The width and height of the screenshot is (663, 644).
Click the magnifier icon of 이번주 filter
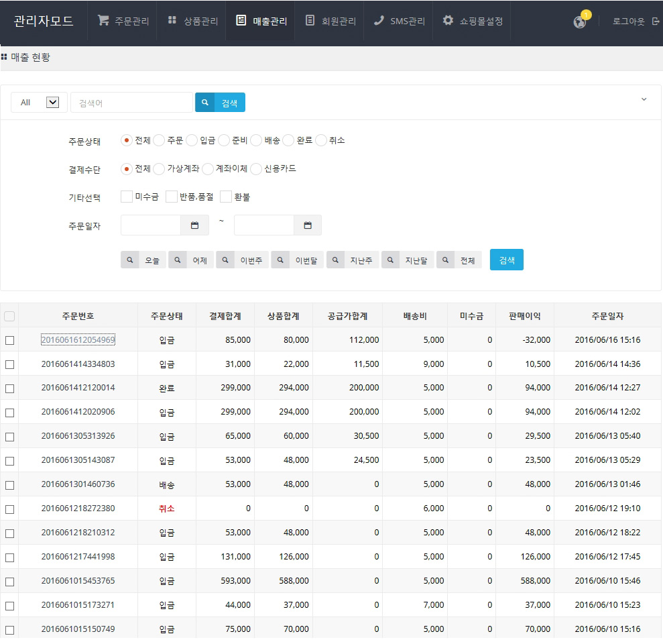coord(225,260)
